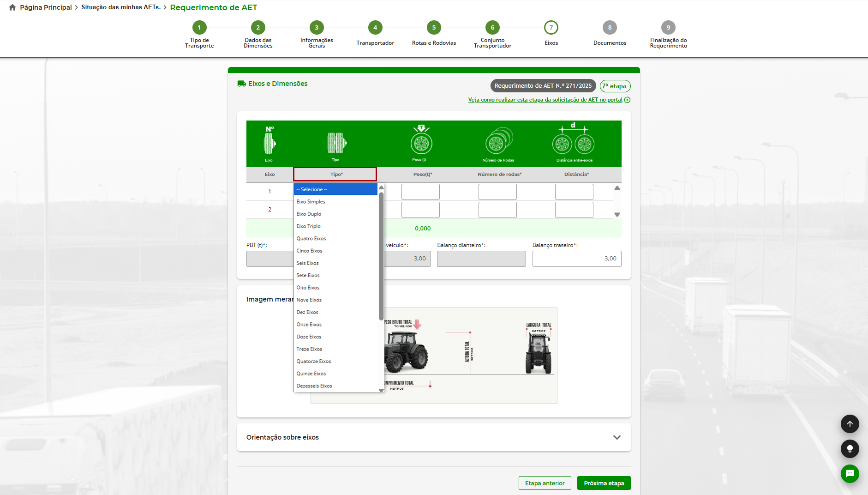Viewport: 868px width, 495px height.
Task: Select Eixo Simples option
Action: (335, 202)
